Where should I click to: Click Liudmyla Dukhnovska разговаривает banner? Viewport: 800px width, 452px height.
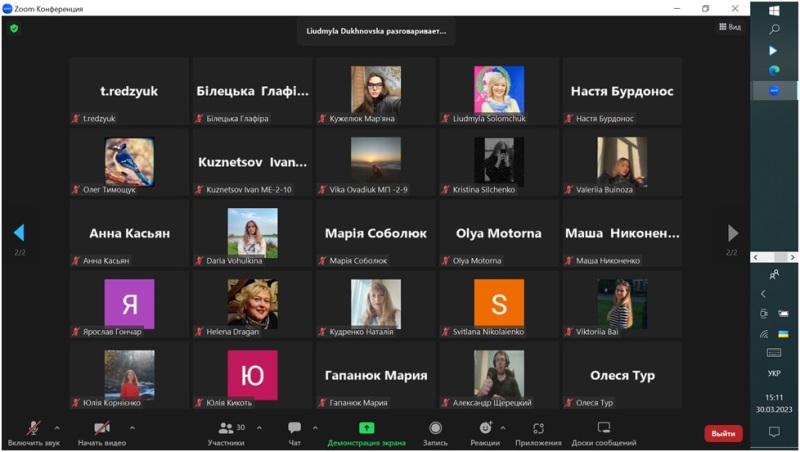376,31
